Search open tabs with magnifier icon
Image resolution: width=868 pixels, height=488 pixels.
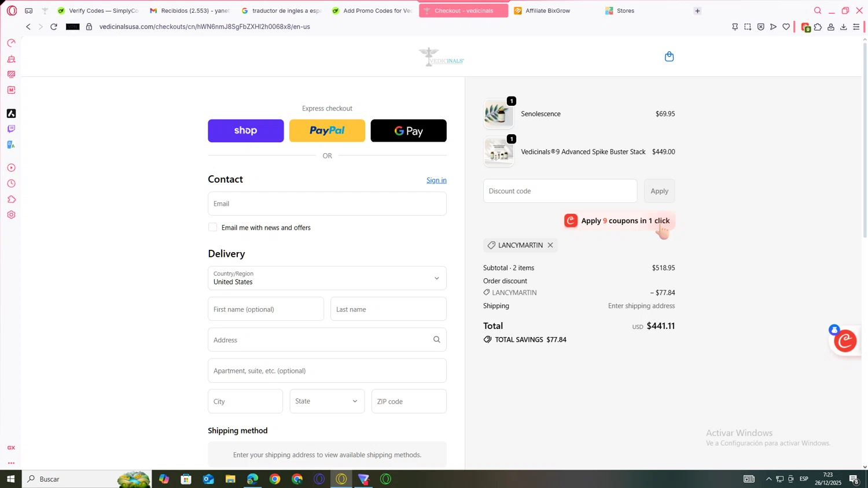(818, 10)
